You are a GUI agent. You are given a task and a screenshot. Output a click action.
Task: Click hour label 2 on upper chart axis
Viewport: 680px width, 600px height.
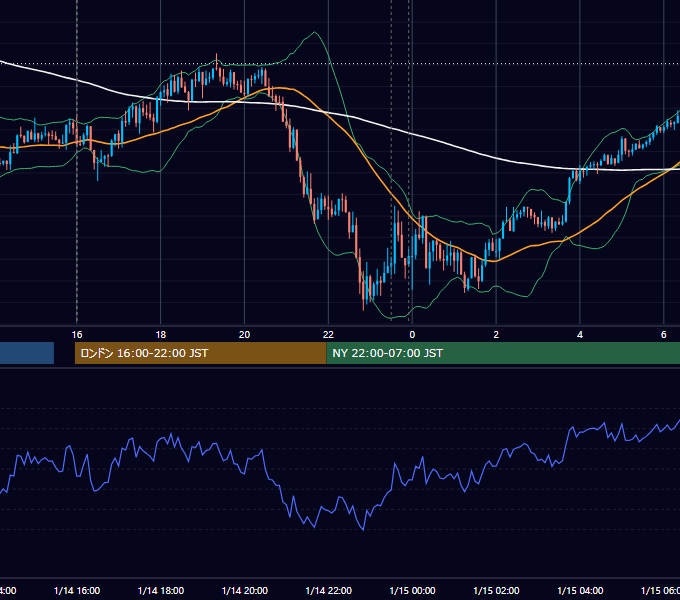point(496,335)
